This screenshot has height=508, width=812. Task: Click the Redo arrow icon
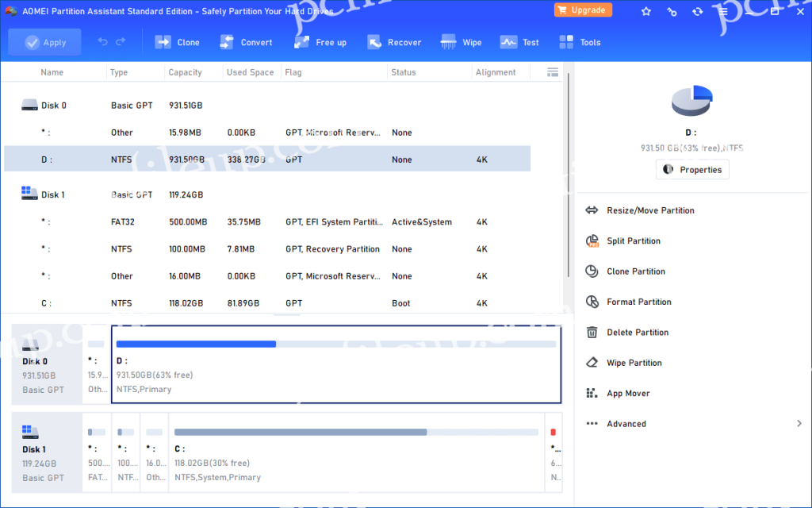click(121, 42)
